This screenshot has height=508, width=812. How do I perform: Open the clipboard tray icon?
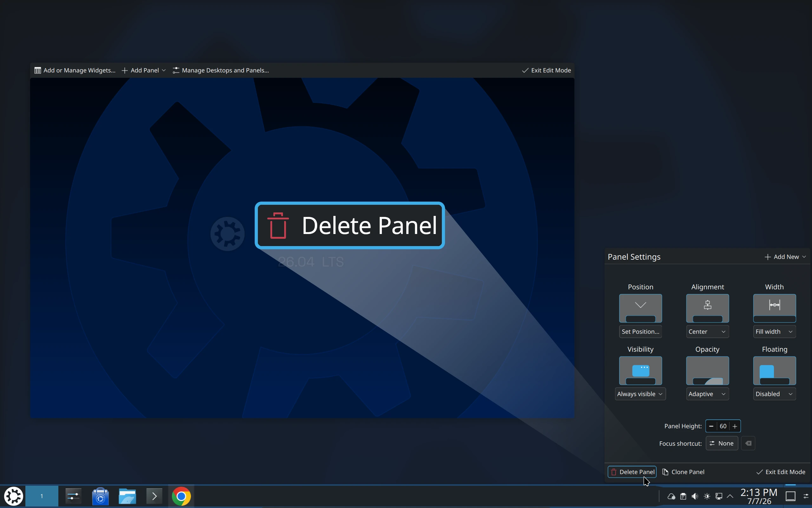click(x=683, y=496)
